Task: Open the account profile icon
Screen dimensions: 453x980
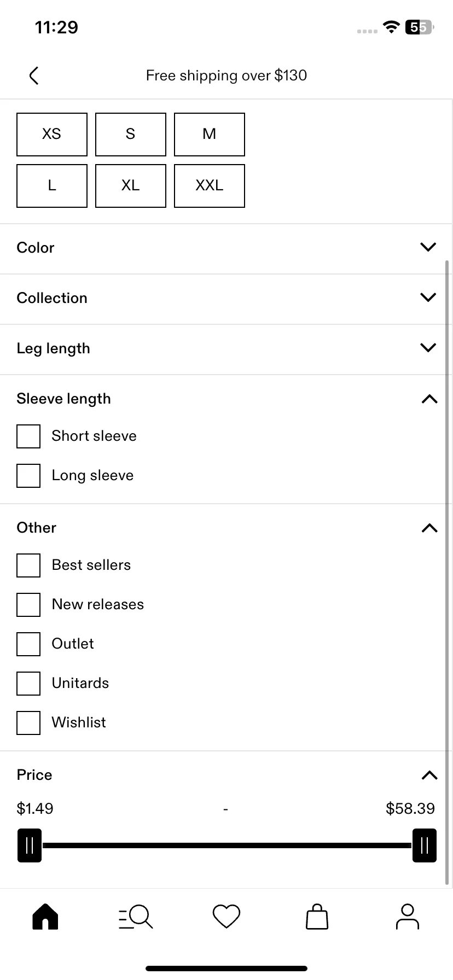Action: click(407, 917)
